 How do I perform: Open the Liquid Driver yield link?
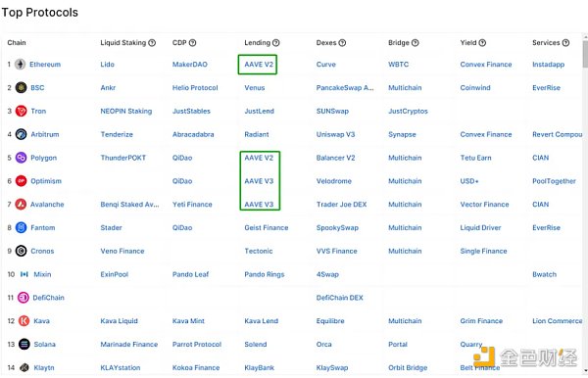(480, 228)
